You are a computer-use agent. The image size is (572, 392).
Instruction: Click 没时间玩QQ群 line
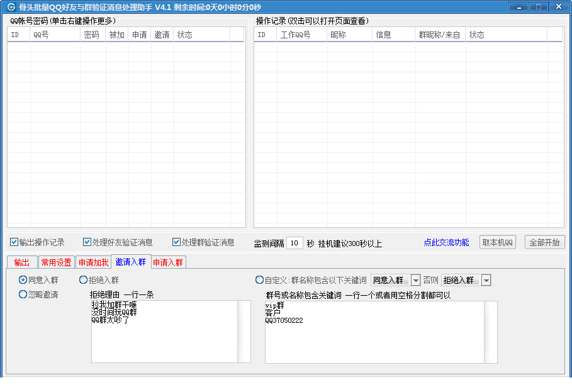pyautogui.click(x=114, y=313)
